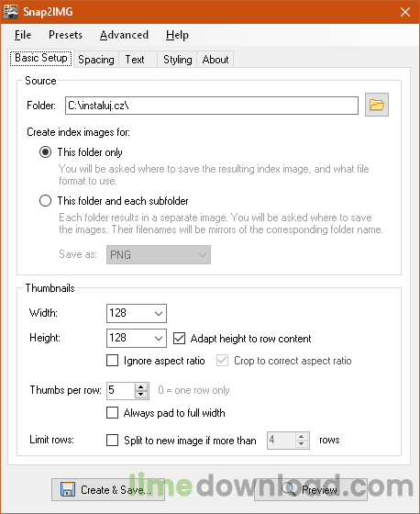Screen dimensions: 420x514
Task: Open the folder browse icon button
Action: 377,105
